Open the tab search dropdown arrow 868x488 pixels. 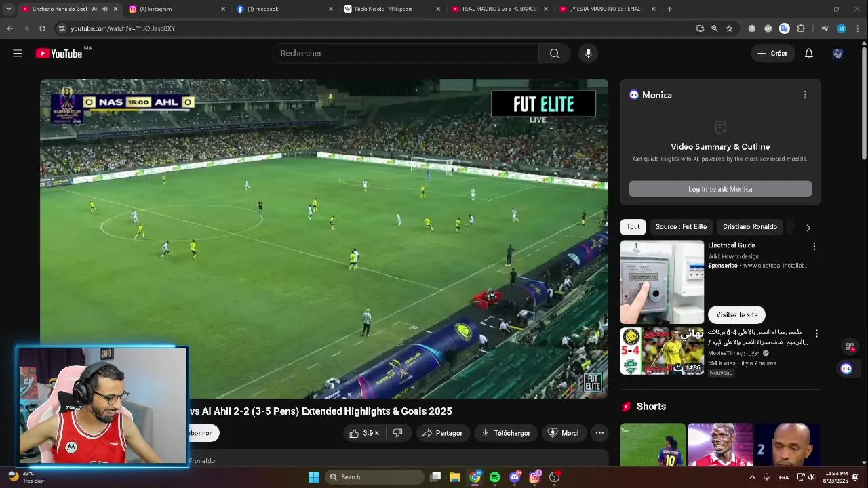[x=8, y=9]
